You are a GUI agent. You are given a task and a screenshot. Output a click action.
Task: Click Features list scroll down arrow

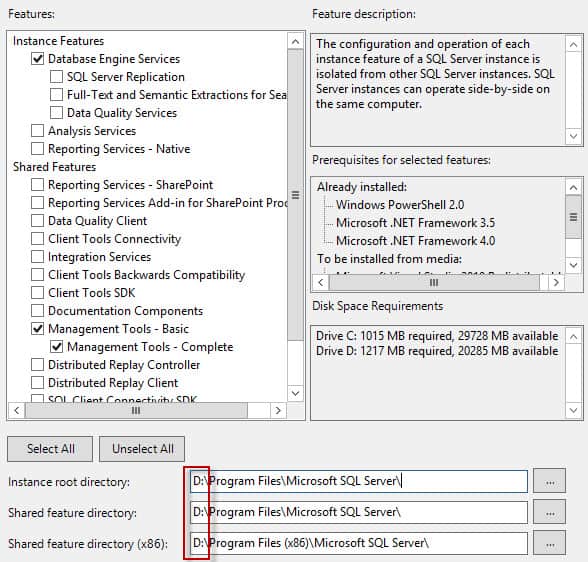(x=296, y=393)
